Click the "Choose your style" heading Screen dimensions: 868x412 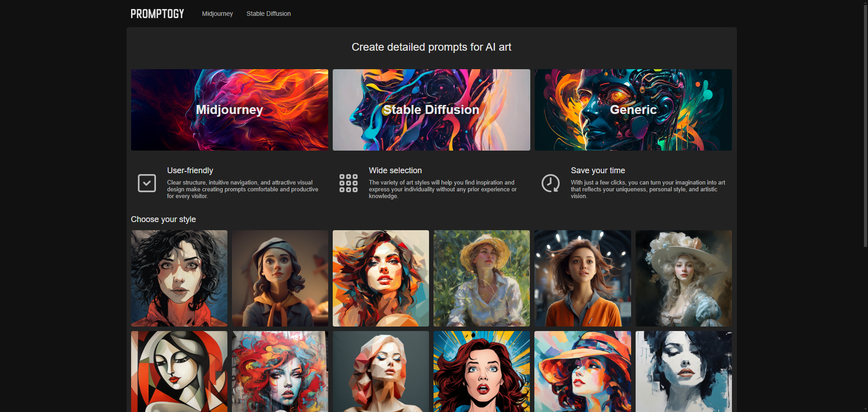pos(163,219)
